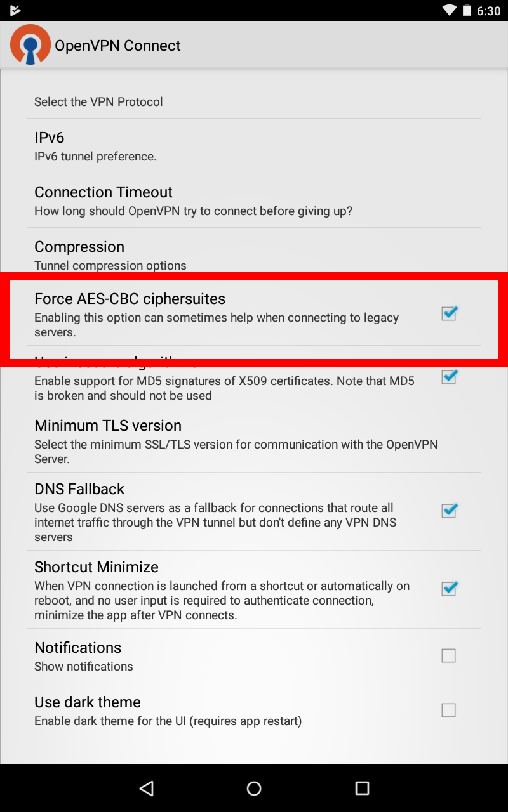The image size is (508, 812).
Task: Tap the notification icon in the status bar
Action: (15, 10)
